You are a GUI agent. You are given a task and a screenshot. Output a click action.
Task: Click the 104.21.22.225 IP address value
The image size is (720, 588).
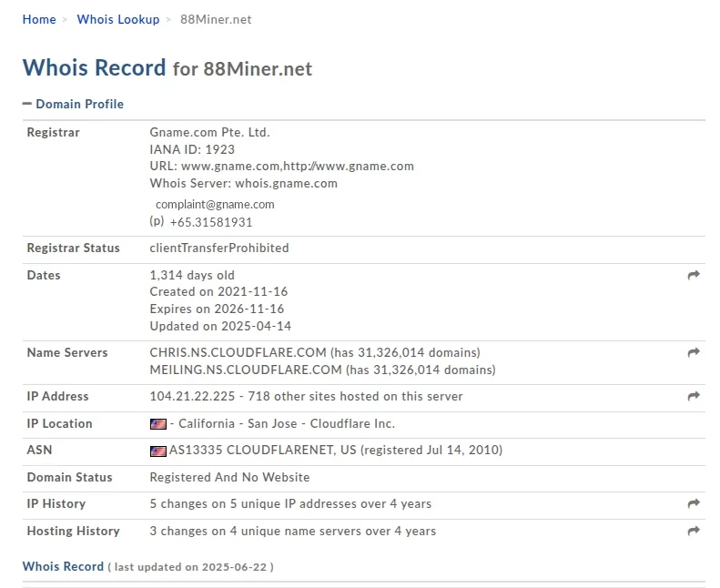click(192, 396)
